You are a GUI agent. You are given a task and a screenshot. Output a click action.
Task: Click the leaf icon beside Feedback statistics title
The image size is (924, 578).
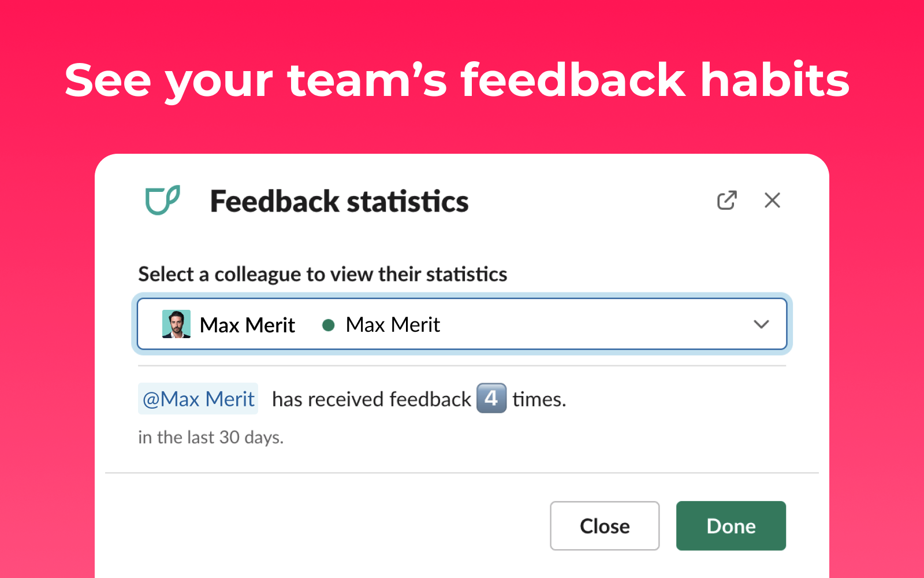pos(163,201)
